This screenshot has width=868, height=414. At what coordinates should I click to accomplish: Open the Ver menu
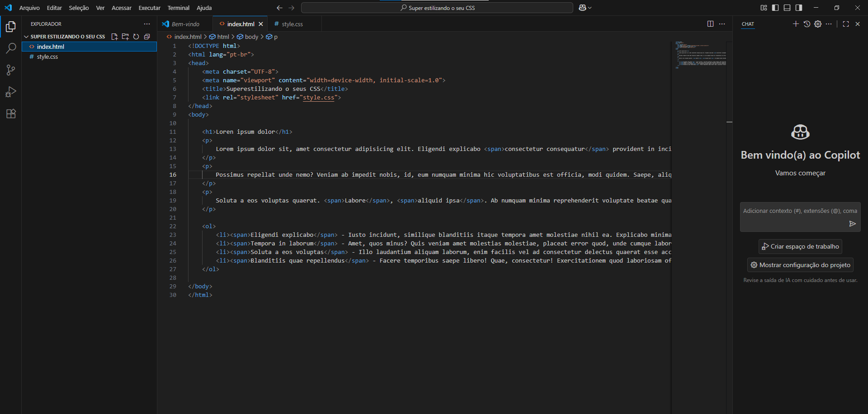point(100,8)
